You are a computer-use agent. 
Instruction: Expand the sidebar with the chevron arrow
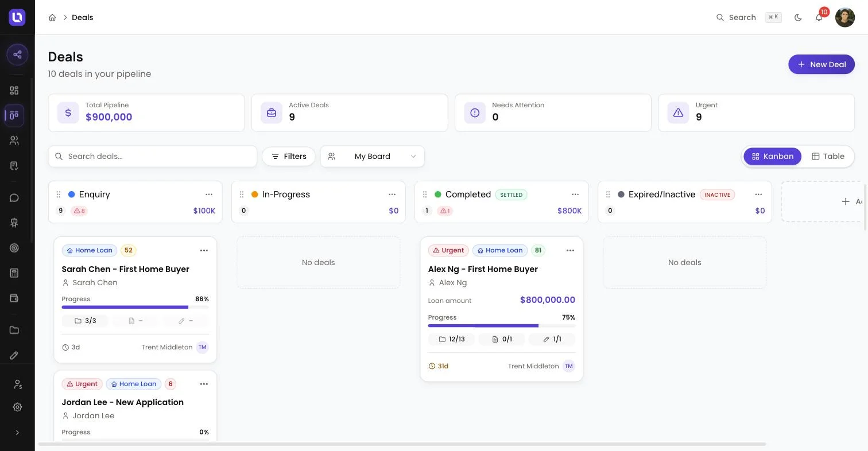(x=17, y=433)
